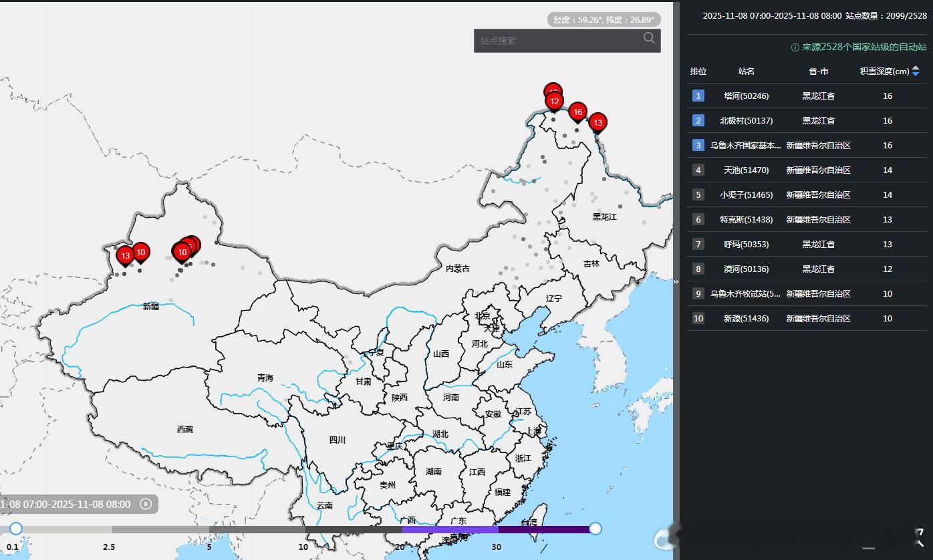Image resolution: width=933 pixels, height=560 pixels.
Task: Select rank 6 badge for 特克斯
Action: tap(698, 219)
